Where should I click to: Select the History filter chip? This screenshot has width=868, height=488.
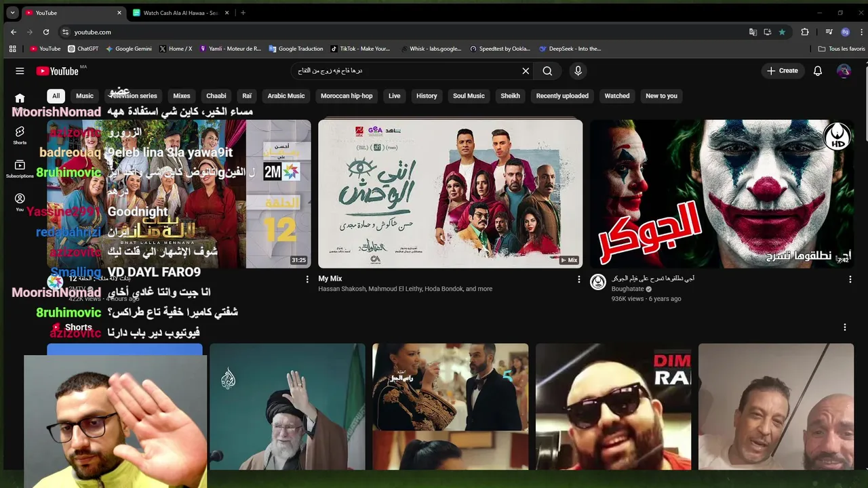pos(427,96)
